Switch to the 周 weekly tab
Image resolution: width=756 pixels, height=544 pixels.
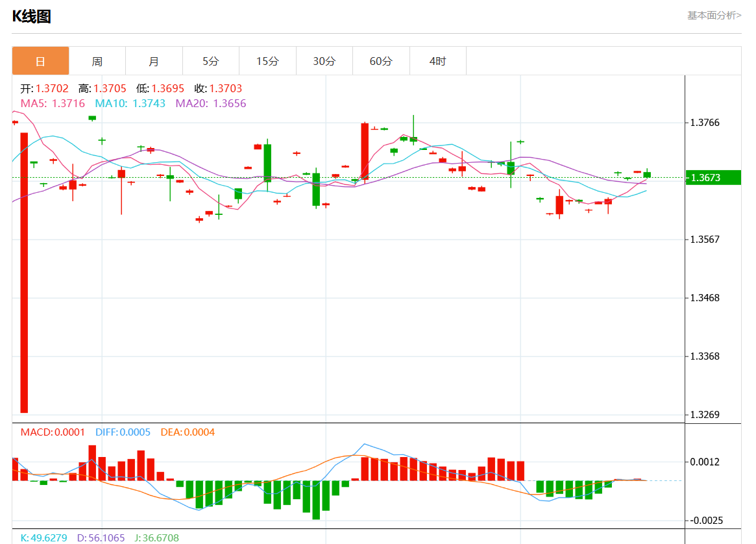(97, 61)
